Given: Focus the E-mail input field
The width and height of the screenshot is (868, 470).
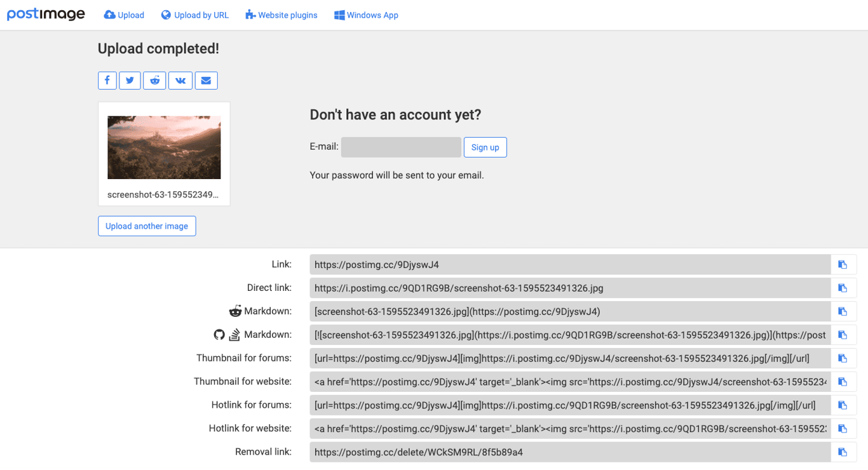Looking at the screenshot, I should (x=401, y=147).
